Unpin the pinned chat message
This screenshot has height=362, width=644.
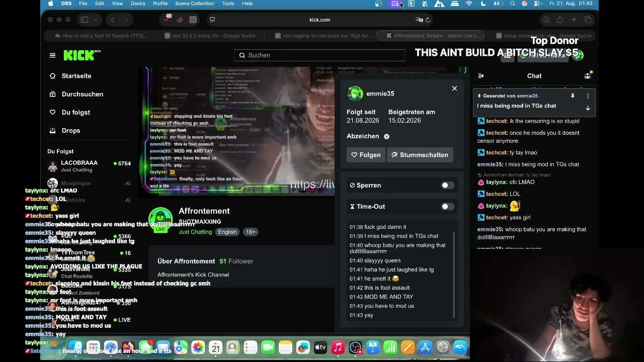click(573, 96)
